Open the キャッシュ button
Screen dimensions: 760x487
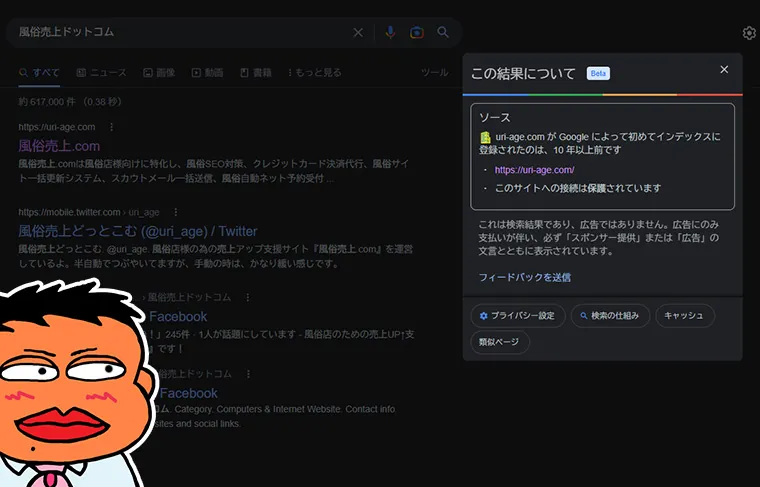click(x=684, y=315)
